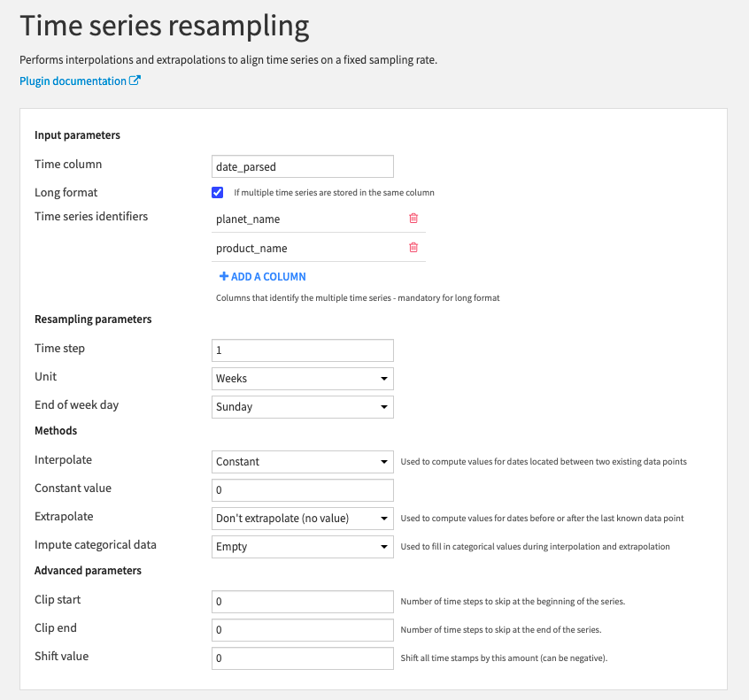Image resolution: width=749 pixels, height=700 pixels.
Task: Open Impute categorical data dropdown
Action: tap(303, 546)
